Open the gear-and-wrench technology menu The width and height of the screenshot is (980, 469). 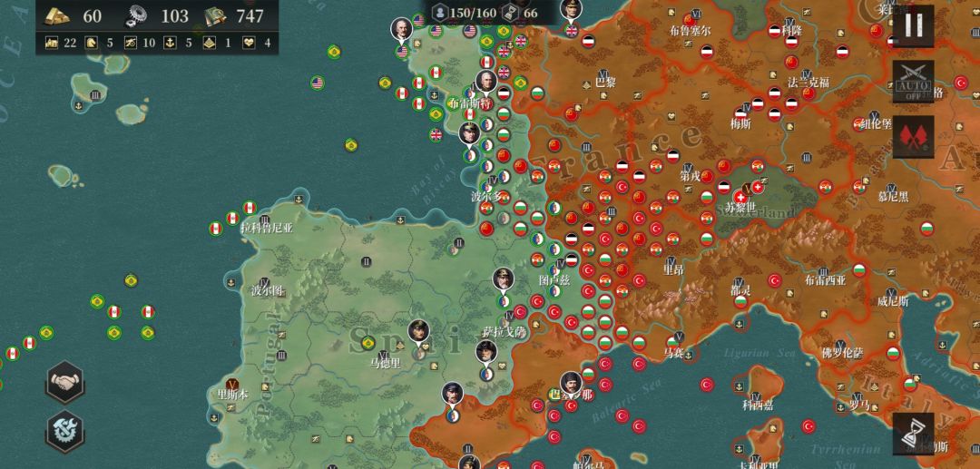[65, 432]
